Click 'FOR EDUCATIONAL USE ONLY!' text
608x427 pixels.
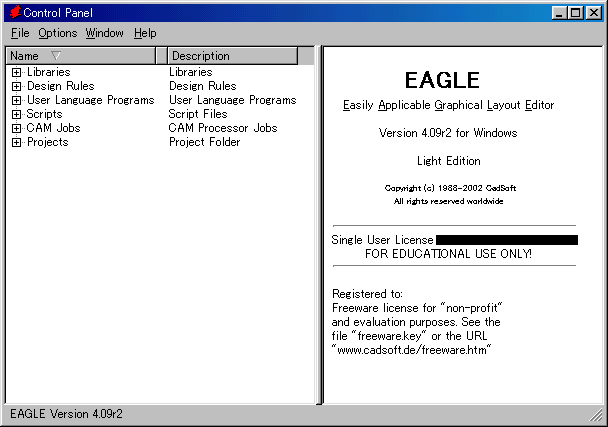[x=448, y=254]
